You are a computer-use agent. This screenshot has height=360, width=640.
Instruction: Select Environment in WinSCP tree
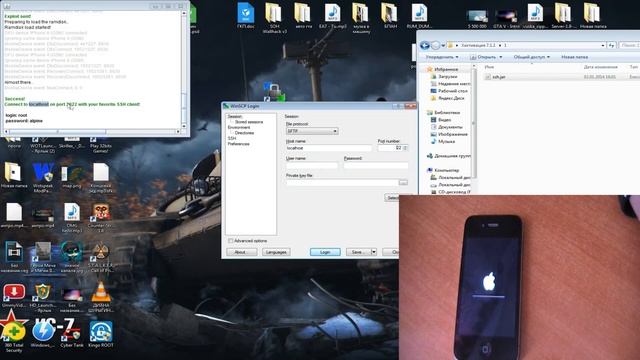(239, 127)
